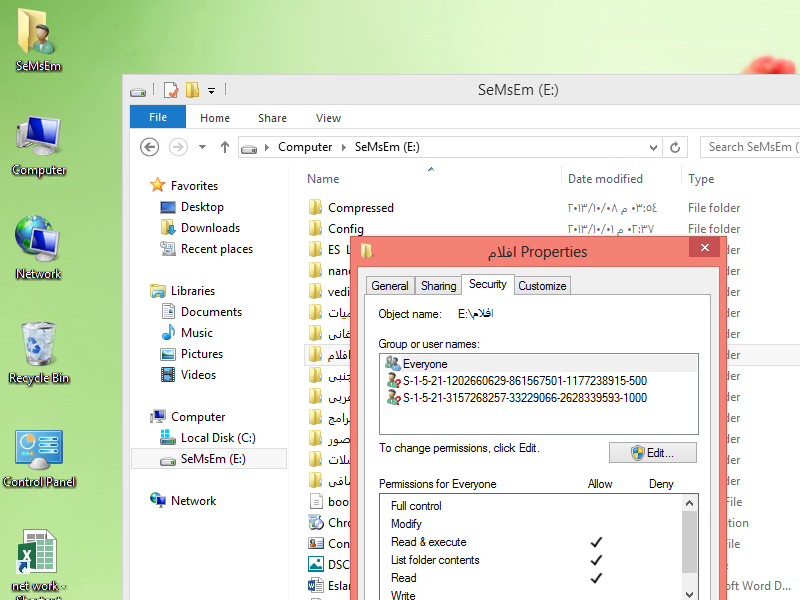Select the Videos library
This screenshot has width=800, height=600.
(x=189, y=375)
